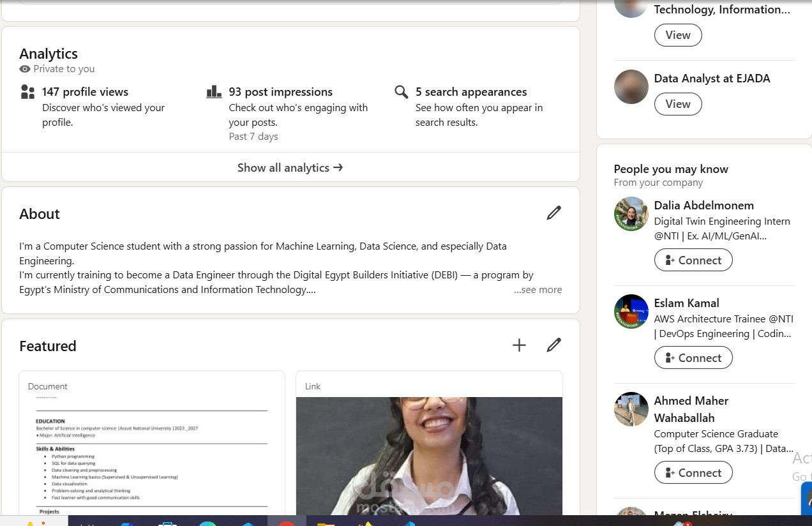Open Ahmed Maher Wahaballah's profile photo
812x526 pixels.
pyautogui.click(x=631, y=409)
